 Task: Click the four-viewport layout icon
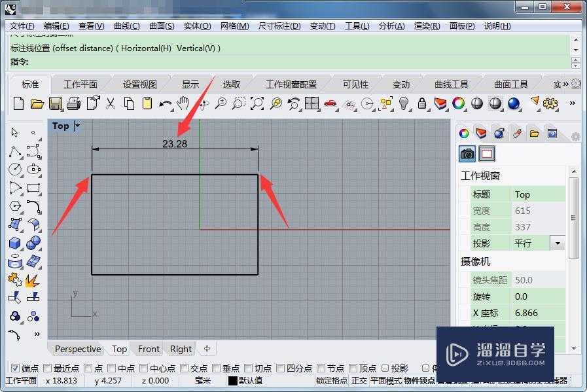(x=311, y=103)
